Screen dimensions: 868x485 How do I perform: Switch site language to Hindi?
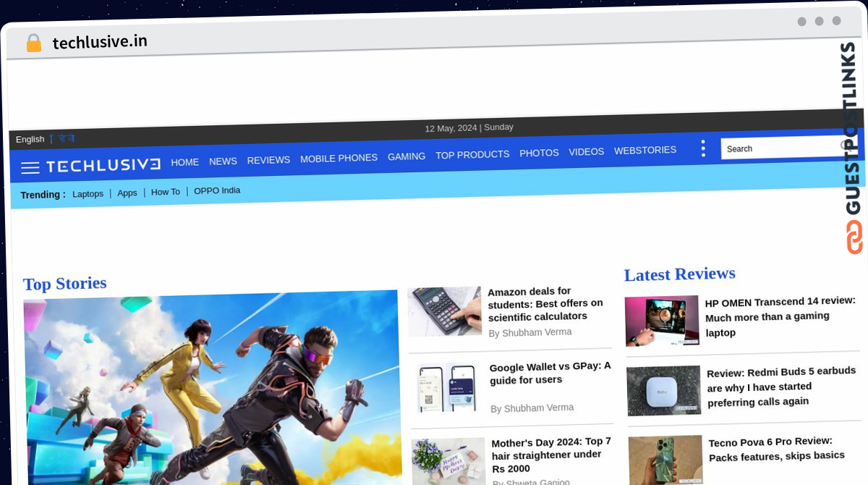coord(67,138)
